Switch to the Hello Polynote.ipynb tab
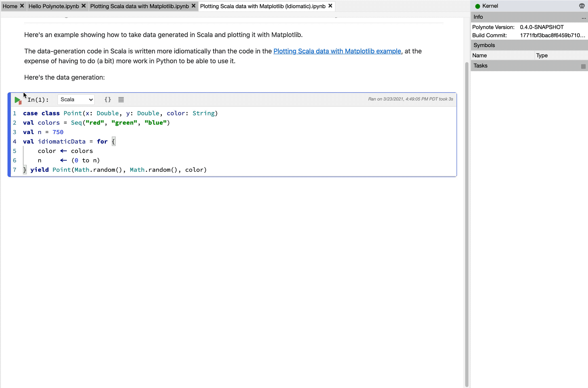588x388 pixels. pyautogui.click(x=54, y=6)
